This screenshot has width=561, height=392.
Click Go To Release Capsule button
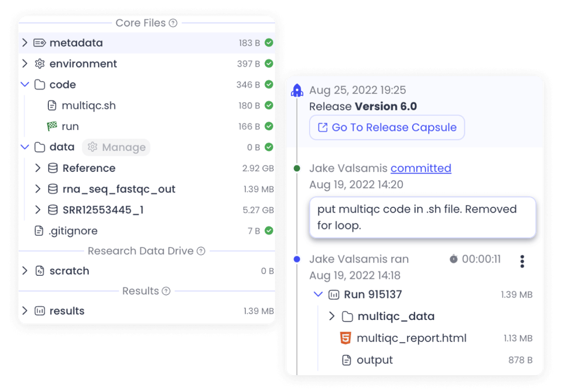(387, 127)
